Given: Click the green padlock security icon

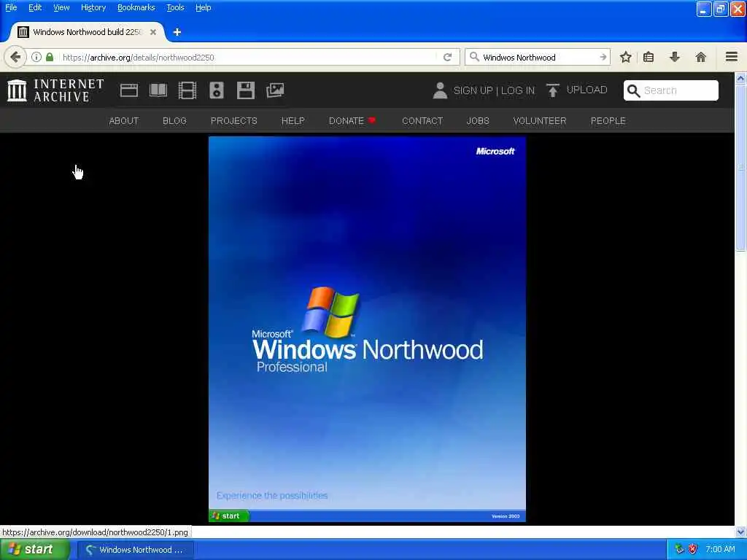Looking at the screenshot, I should pos(50,57).
